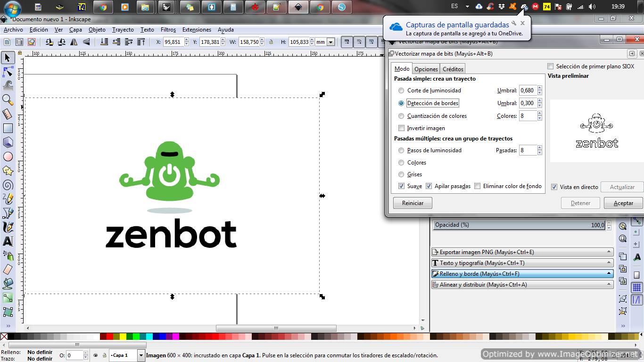Image resolution: width=644 pixels, height=362 pixels.
Task: Lower selection to bottom
Action: tap(104, 42)
